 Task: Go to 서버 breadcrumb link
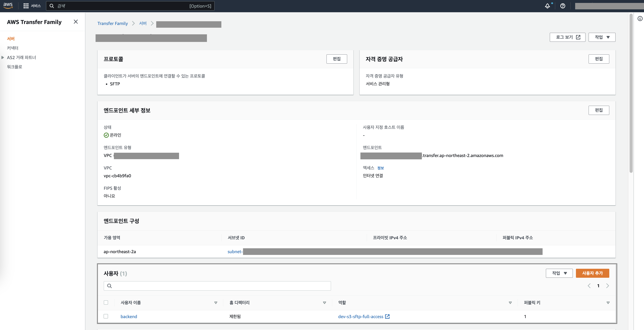tap(143, 23)
